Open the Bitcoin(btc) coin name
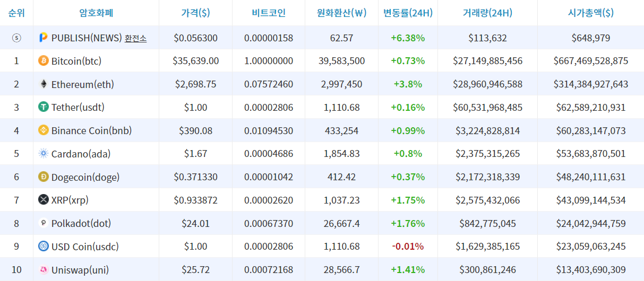Screen dimensions: 644x281 76,61
